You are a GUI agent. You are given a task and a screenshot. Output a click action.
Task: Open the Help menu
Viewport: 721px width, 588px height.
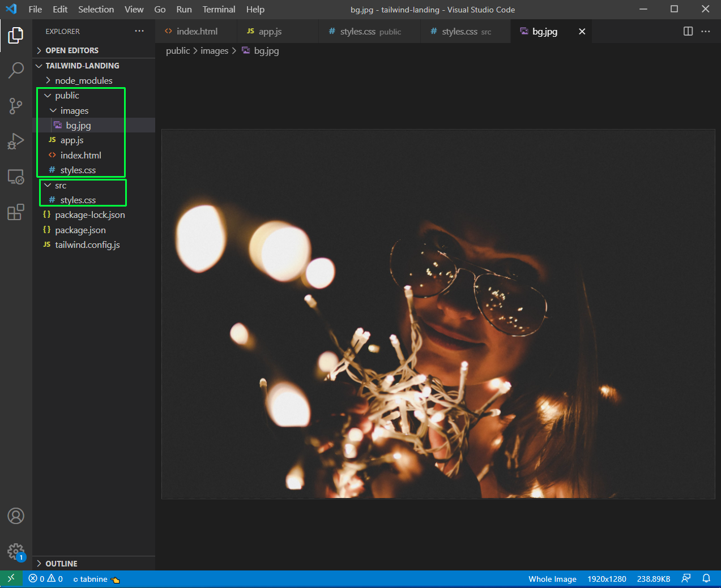coord(255,9)
